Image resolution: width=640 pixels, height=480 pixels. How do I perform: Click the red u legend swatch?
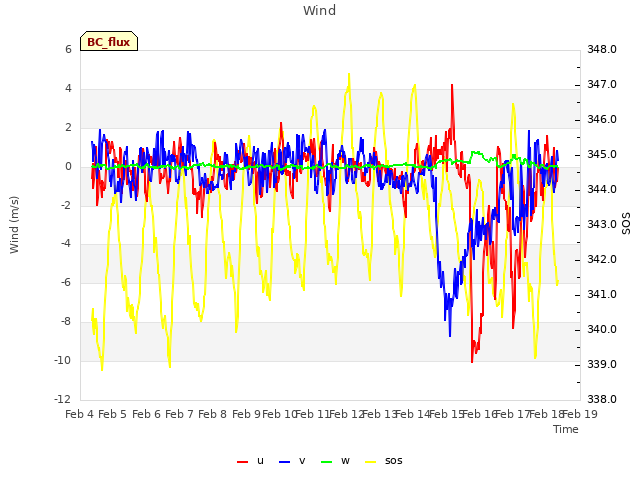point(242,462)
